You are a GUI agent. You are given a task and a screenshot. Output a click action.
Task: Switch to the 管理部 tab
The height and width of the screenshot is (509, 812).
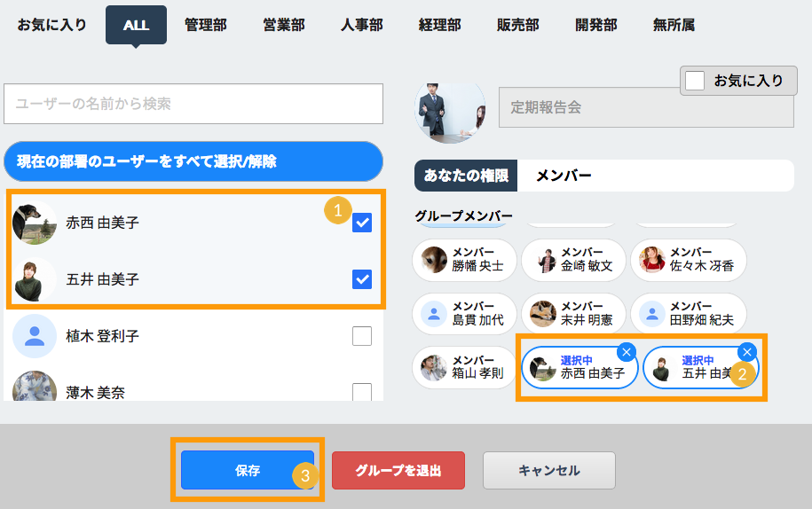[x=205, y=25]
